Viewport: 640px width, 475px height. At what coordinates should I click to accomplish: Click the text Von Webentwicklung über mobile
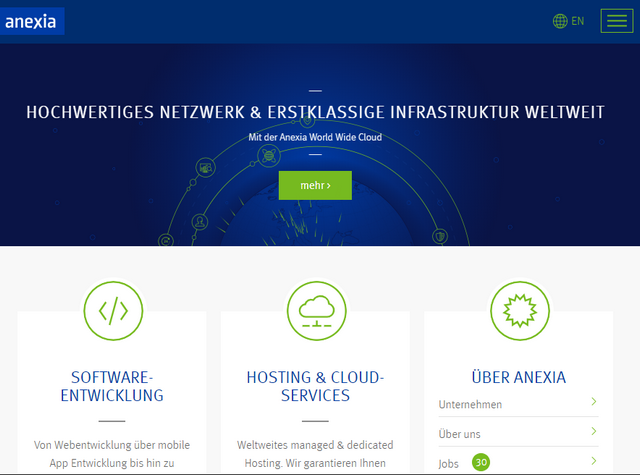pyautogui.click(x=112, y=445)
